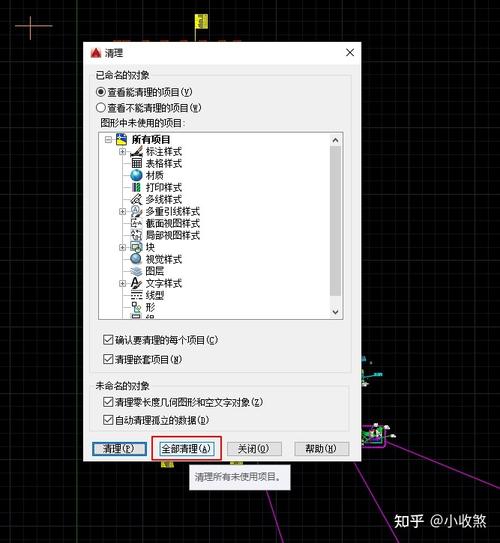
Task: Expand the 标注样式 tree node
Action: [122, 152]
